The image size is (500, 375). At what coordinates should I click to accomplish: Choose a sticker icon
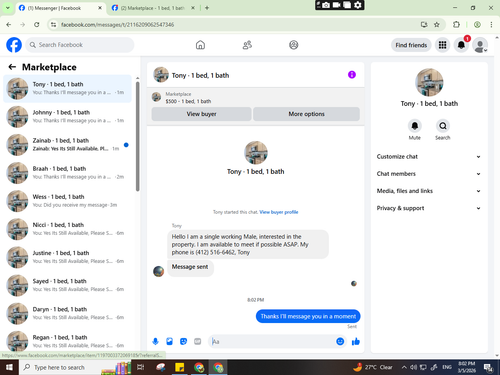click(184, 341)
